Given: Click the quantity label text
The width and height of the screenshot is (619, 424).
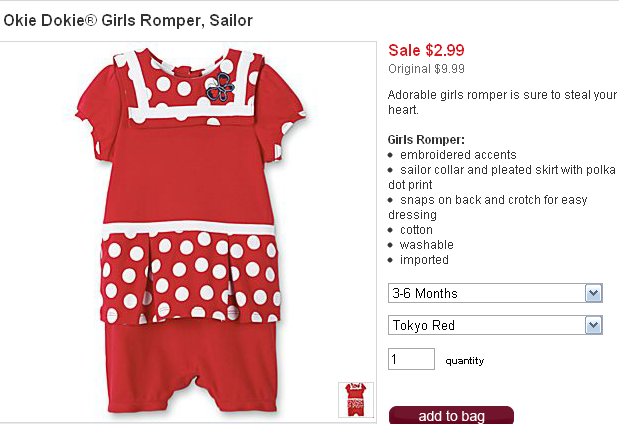Looking at the screenshot, I should click(465, 361).
